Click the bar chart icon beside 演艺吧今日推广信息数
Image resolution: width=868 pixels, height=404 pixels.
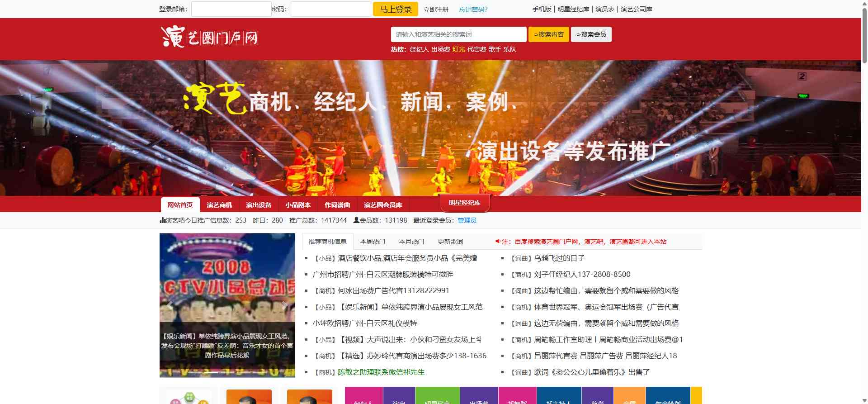162,220
